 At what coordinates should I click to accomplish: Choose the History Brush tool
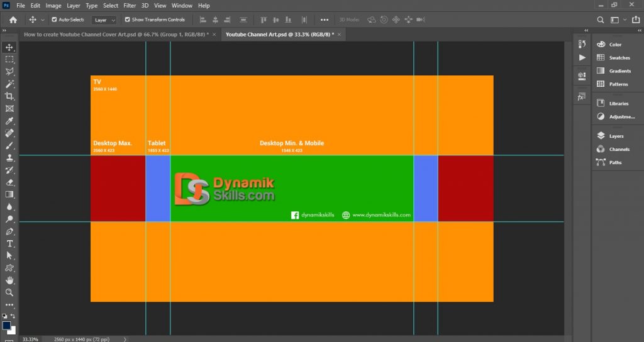(x=9, y=170)
